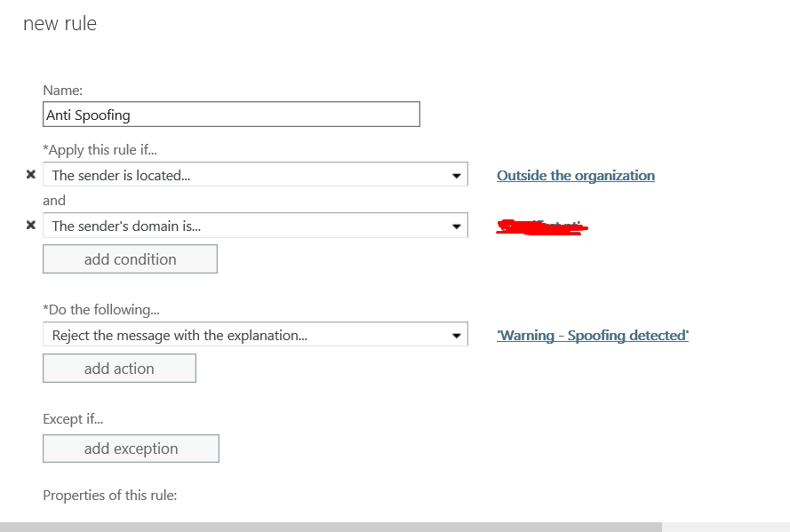Select the Anti Spoofing name text
Viewport: 790px width, 532px height.
click(88, 114)
